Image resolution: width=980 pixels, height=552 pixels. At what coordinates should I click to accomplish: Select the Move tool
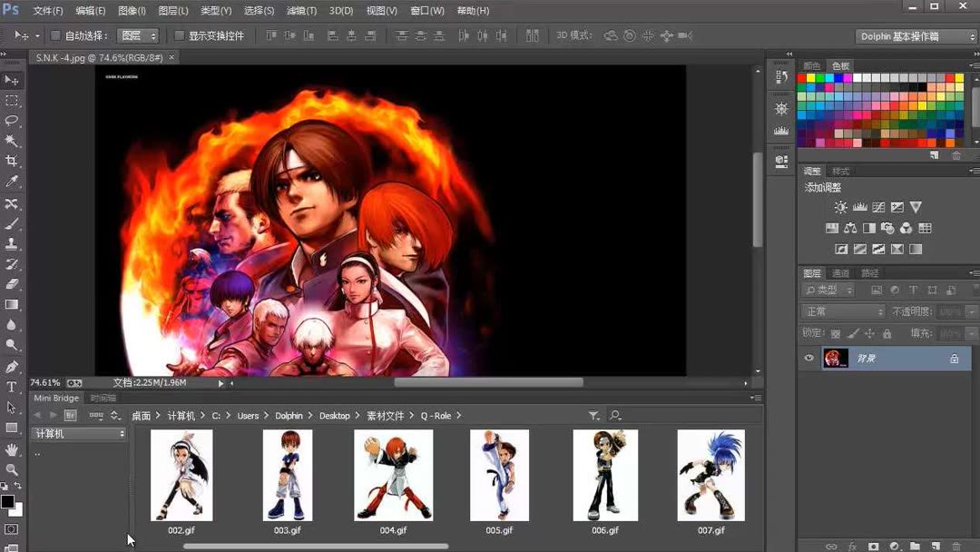coord(12,81)
